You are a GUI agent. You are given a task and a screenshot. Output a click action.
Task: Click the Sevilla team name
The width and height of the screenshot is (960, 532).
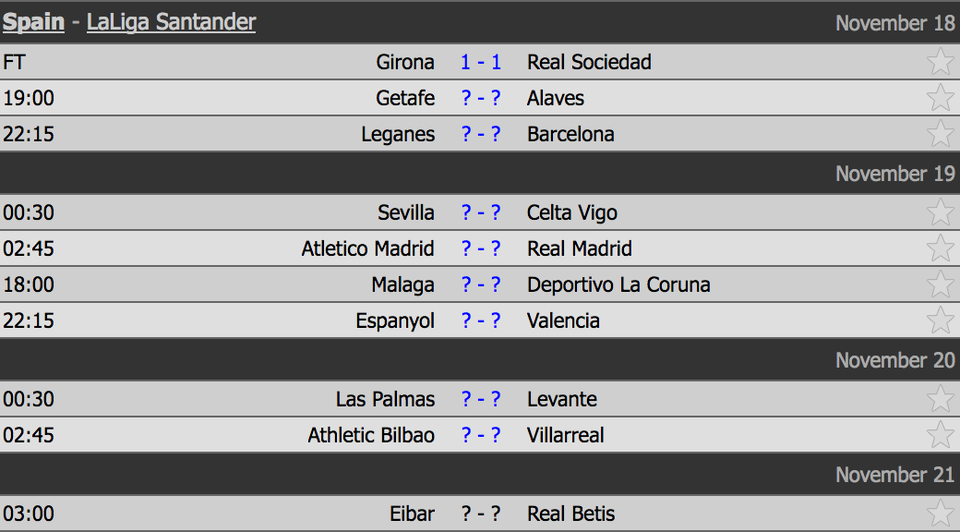pos(406,213)
